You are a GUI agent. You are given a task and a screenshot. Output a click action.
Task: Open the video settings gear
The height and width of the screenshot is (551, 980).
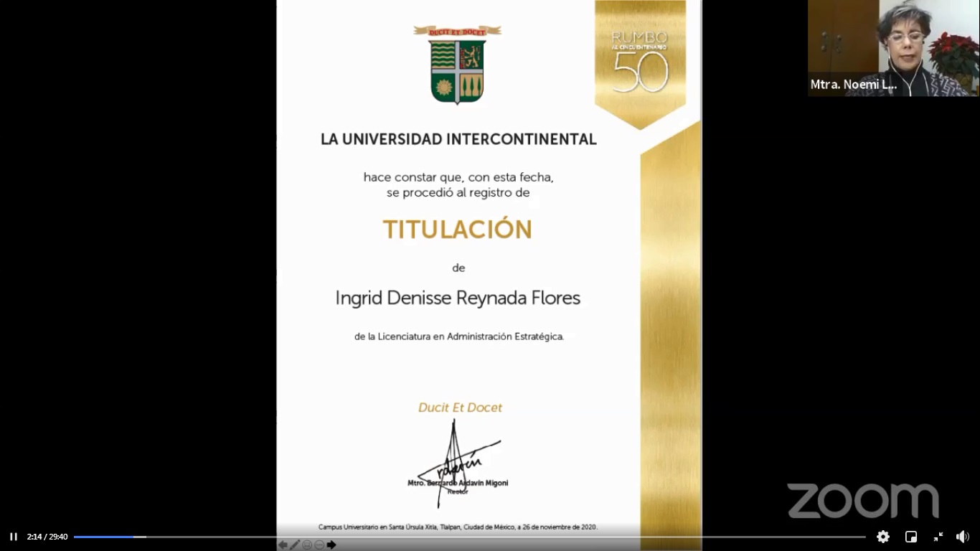click(883, 537)
